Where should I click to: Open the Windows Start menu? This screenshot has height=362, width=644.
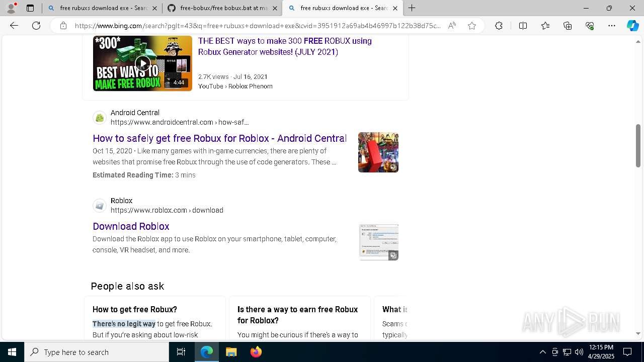click(x=12, y=352)
